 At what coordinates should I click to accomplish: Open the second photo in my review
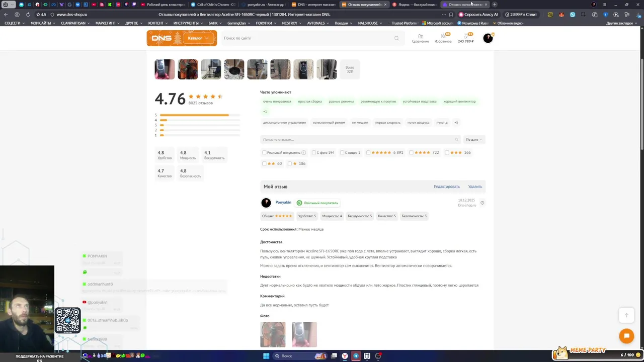coord(304,334)
